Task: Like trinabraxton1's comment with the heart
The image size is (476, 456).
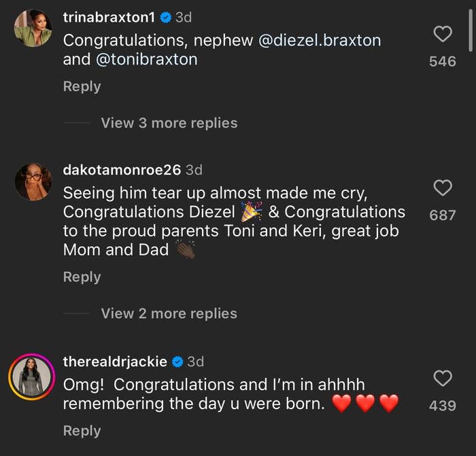Action: tap(443, 33)
